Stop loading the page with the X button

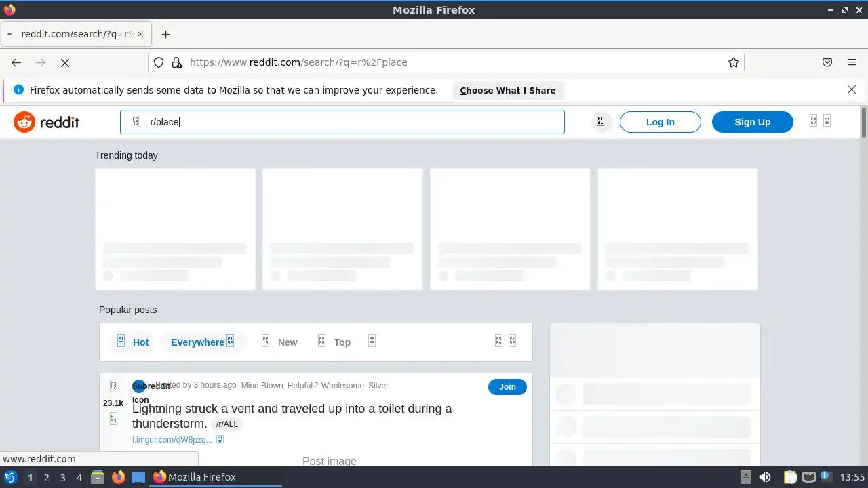[x=65, y=62]
